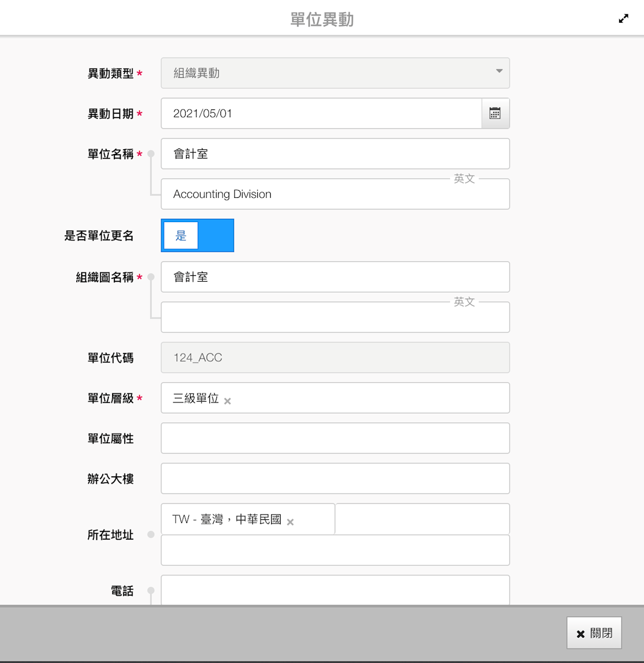The height and width of the screenshot is (663, 644).
Task: Open the 異動類型 dropdown
Action: point(335,73)
